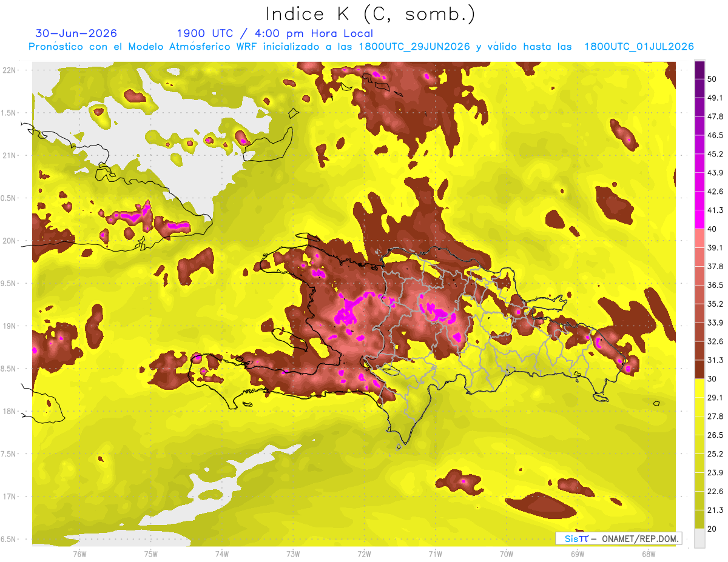Viewport: 728px width, 562px height.
Task: Click the colorbar value "47.8"
Action: pos(715,116)
